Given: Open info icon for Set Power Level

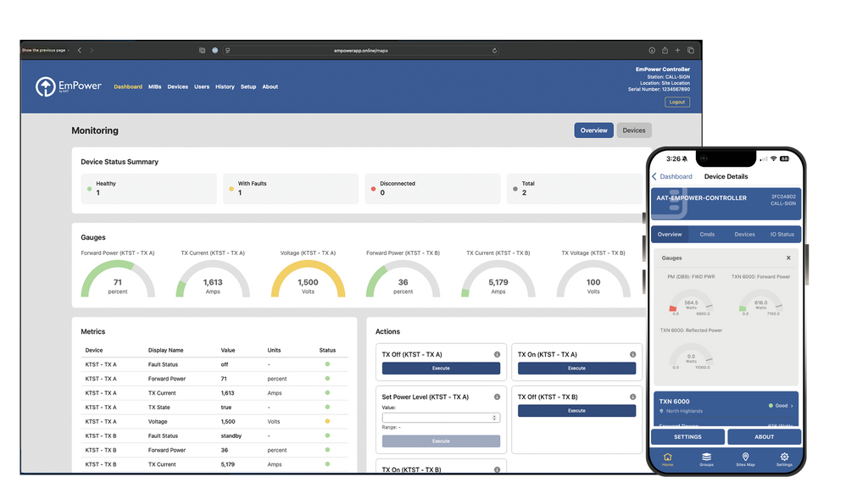Looking at the screenshot, I should tap(497, 397).
